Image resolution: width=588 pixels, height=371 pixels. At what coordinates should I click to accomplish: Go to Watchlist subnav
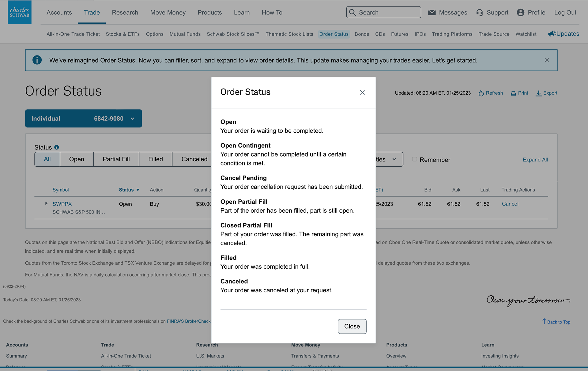point(526,34)
